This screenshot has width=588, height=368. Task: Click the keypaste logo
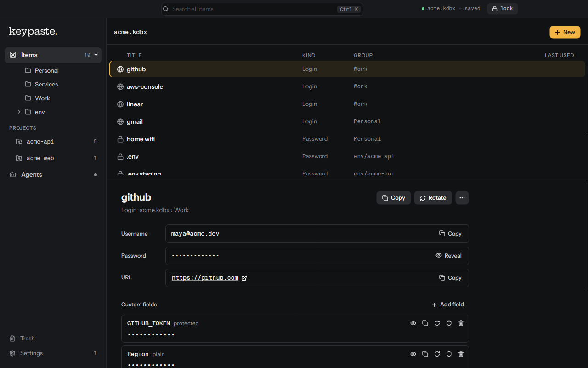click(x=33, y=32)
